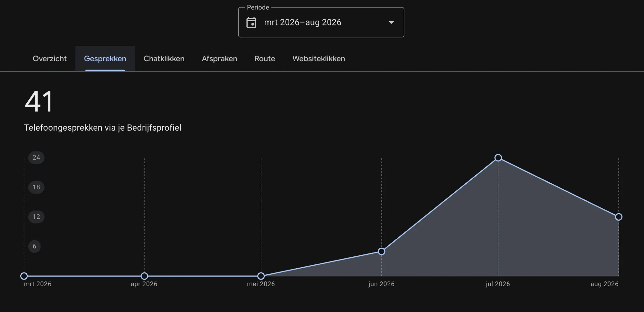Click the 'aug 2026' axis label
644x312 pixels.
[x=604, y=284]
